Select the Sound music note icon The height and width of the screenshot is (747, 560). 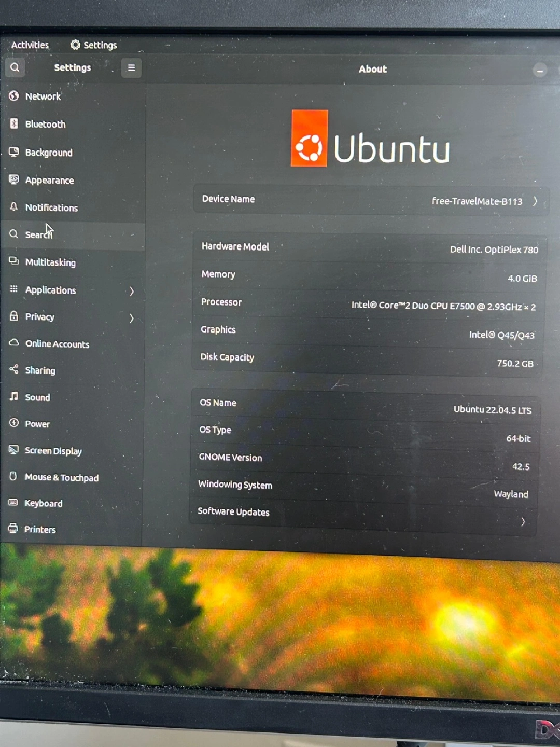14,396
